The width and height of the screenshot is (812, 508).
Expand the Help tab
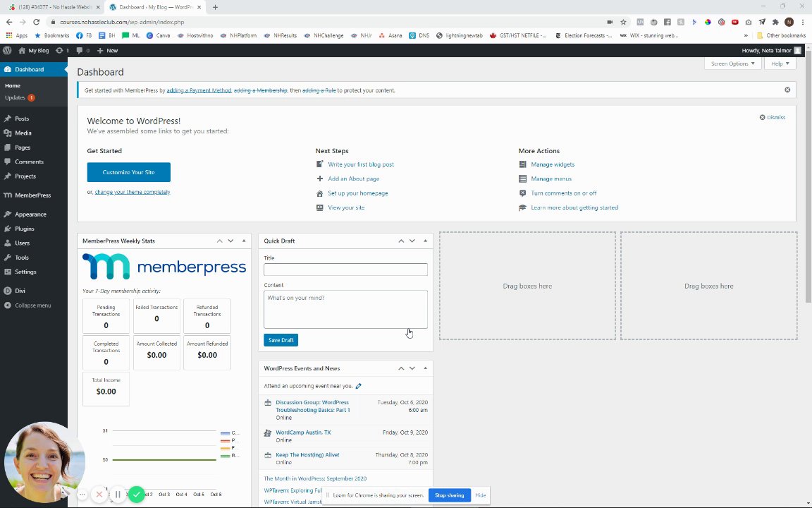(x=780, y=64)
